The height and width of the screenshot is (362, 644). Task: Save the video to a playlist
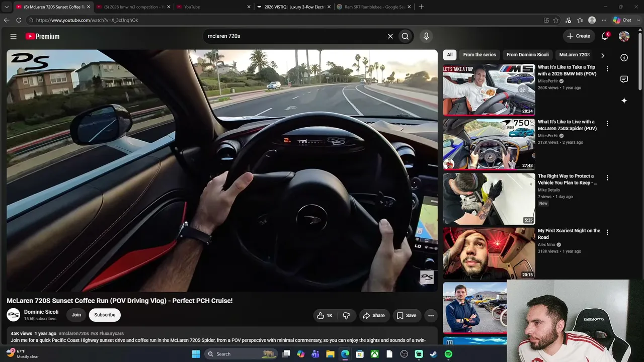(x=407, y=316)
